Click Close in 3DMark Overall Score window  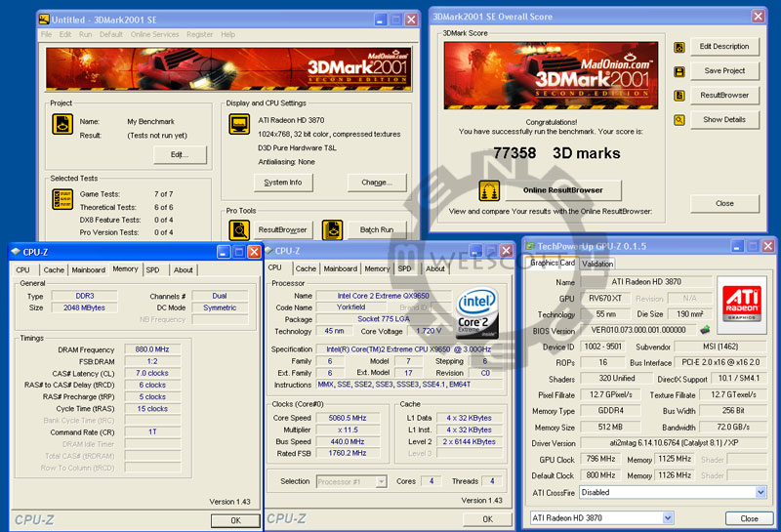[x=724, y=203]
